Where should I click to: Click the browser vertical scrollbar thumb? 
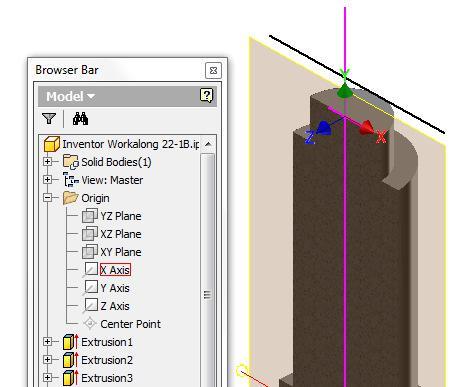point(207,270)
